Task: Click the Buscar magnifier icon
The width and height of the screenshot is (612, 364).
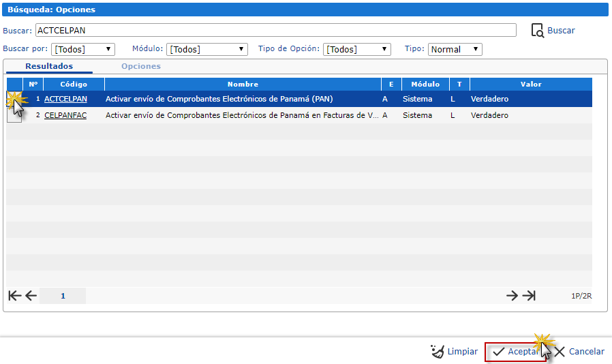Action: (538, 31)
